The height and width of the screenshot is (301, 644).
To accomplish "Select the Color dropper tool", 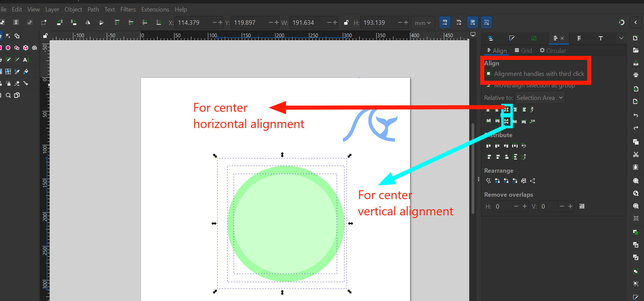I will [17, 71].
